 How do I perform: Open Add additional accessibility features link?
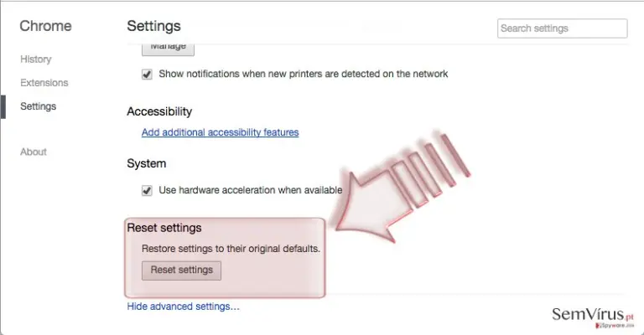pyautogui.click(x=221, y=132)
